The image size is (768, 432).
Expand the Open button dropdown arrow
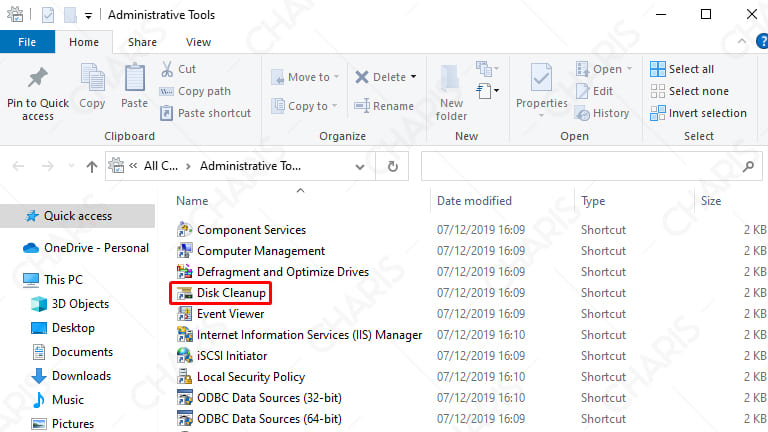click(x=629, y=69)
